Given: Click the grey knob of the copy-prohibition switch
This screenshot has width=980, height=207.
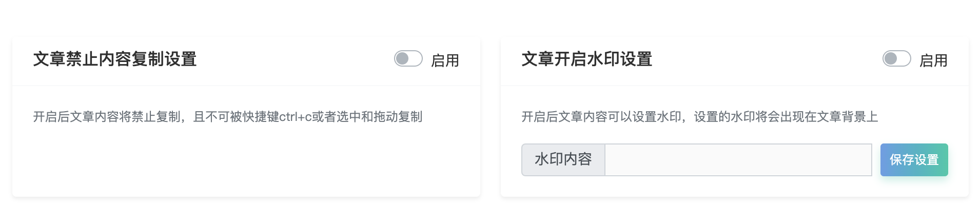Looking at the screenshot, I should pyautogui.click(x=402, y=59).
